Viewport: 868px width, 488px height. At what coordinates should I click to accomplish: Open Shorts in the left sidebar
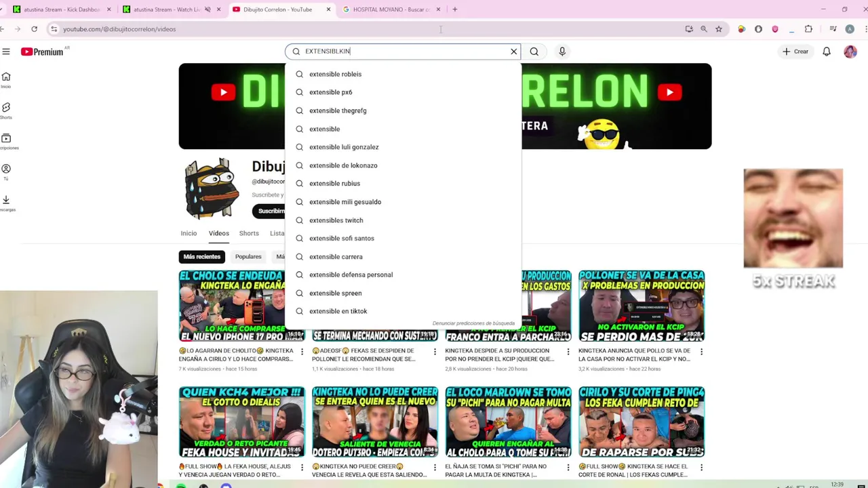6,110
